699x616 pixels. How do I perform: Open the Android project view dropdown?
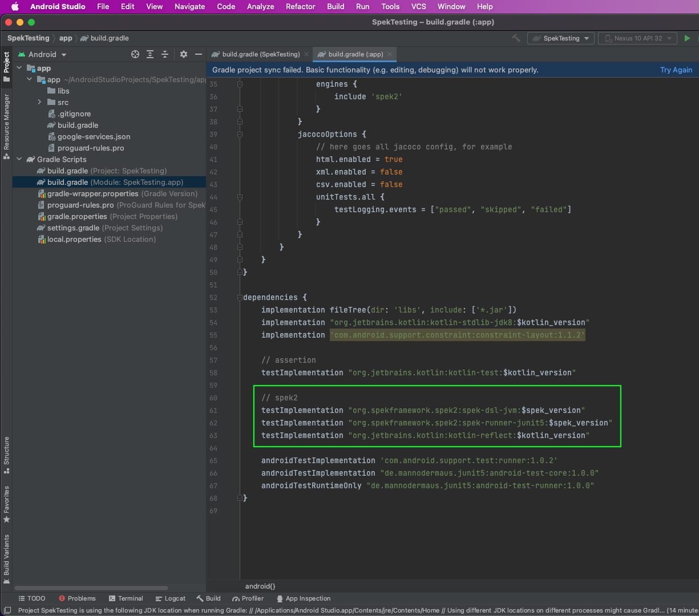(42, 54)
